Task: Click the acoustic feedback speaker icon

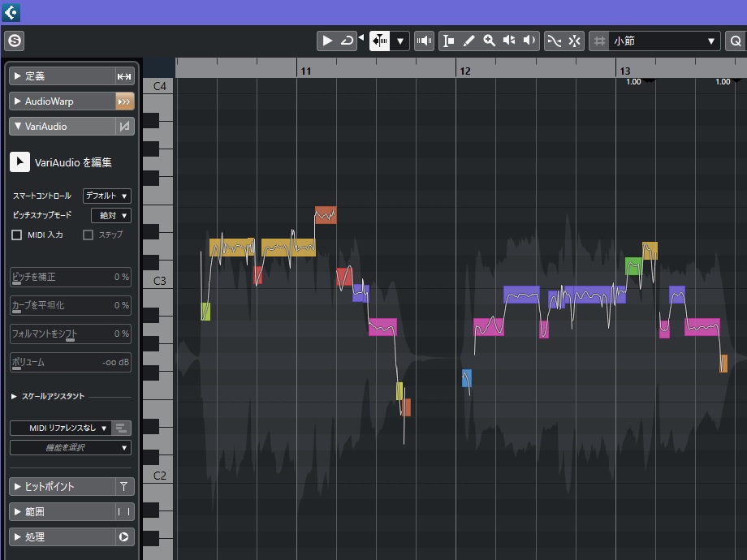Action: click(x=424, y=41)
